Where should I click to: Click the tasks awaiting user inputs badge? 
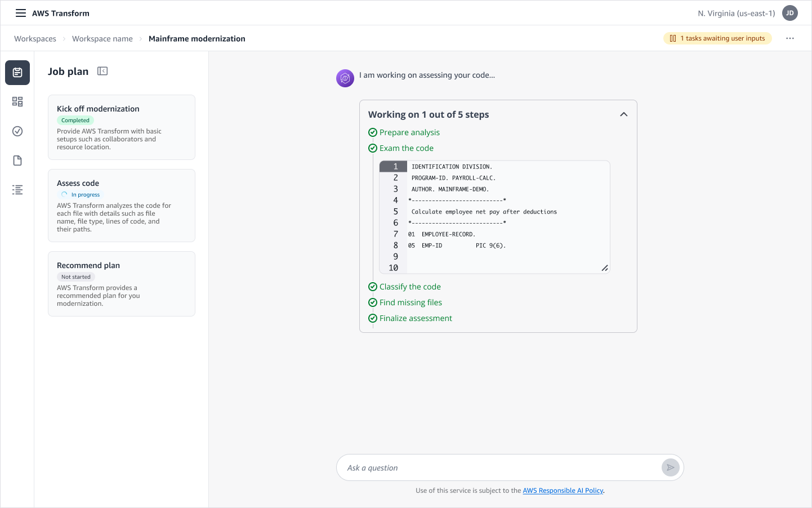(717, 38)
